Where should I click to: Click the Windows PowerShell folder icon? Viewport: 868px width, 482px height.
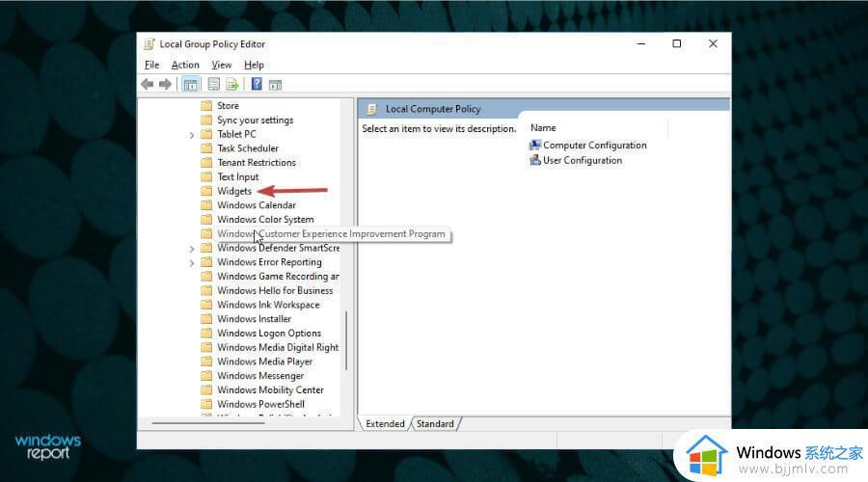[206, 404]
